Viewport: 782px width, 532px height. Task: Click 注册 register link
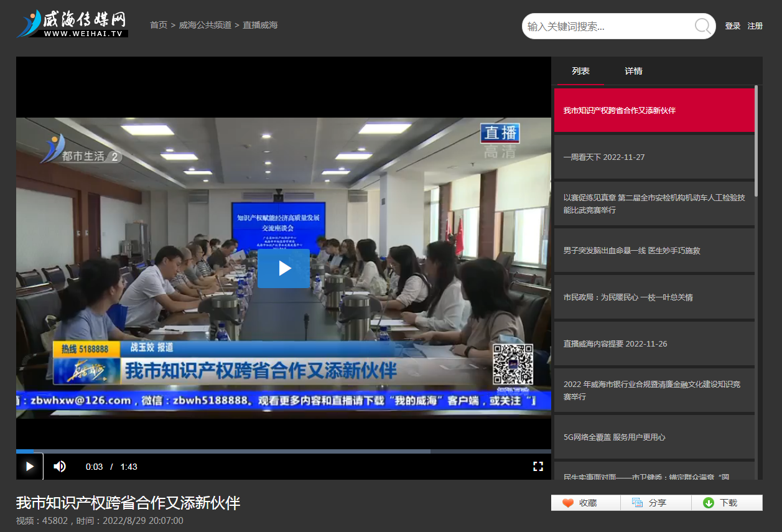755,26
